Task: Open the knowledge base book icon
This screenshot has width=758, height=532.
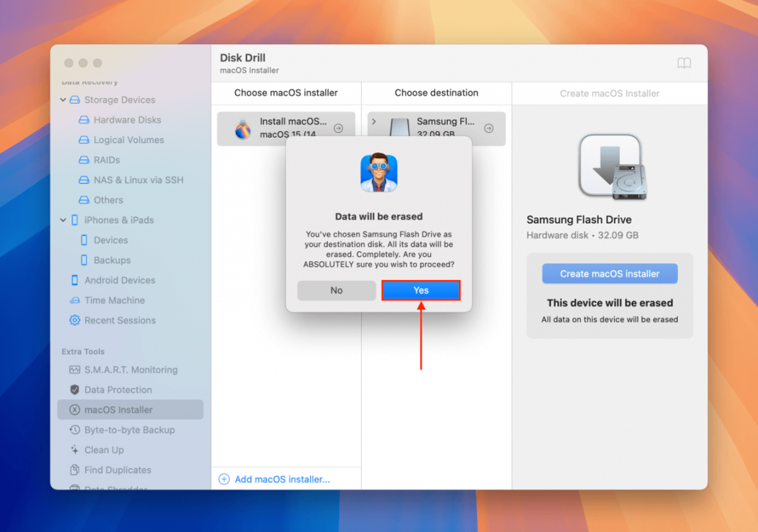Action: (683, 63)
